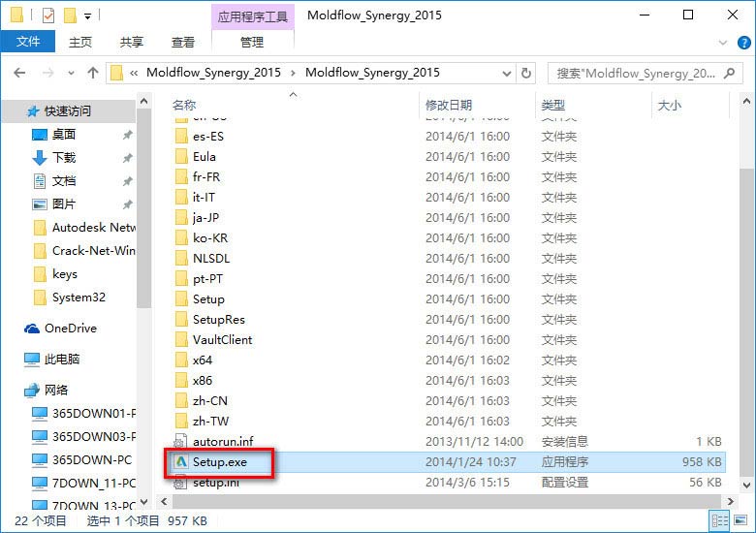Switch to the 查看 ribbon tab
The width and height of the screenshot is (756, 533).
pos(183,43)
